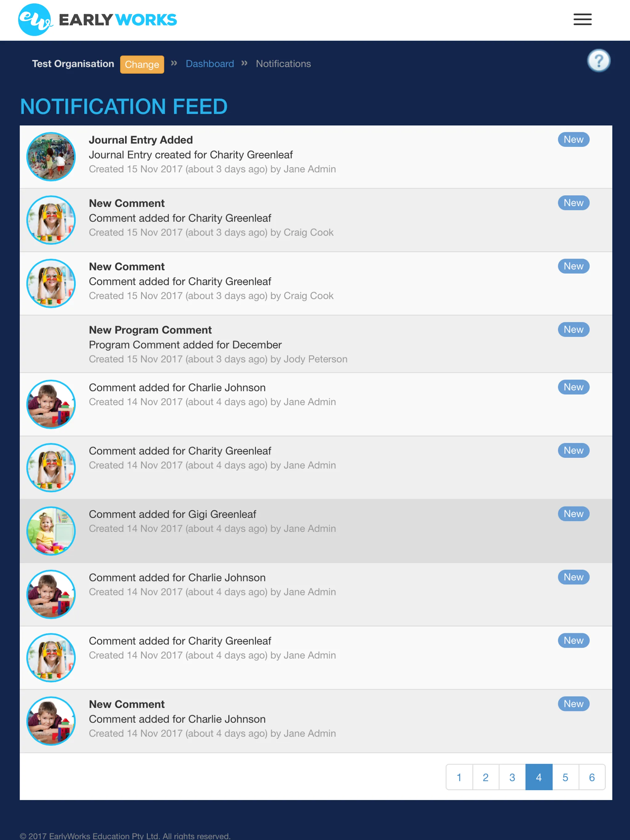
Task: Open the Dashboard breadcrumb link
Action: [210, 64]
